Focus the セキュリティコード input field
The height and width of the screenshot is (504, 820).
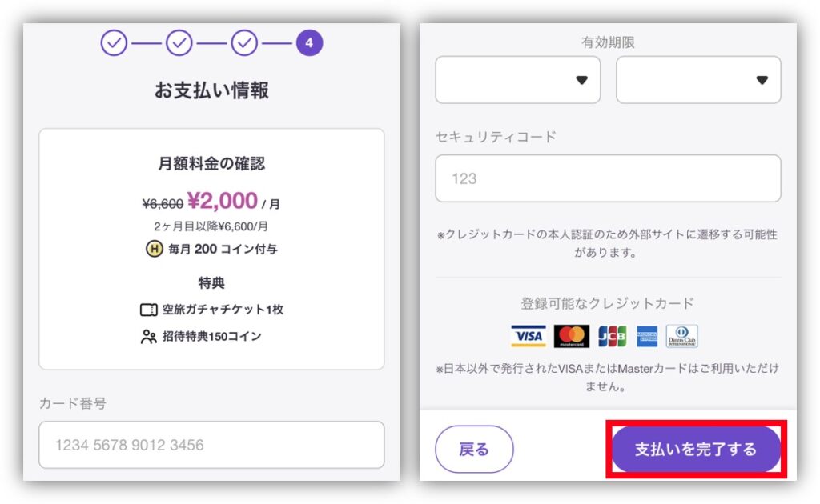click(x=609, y=178)
